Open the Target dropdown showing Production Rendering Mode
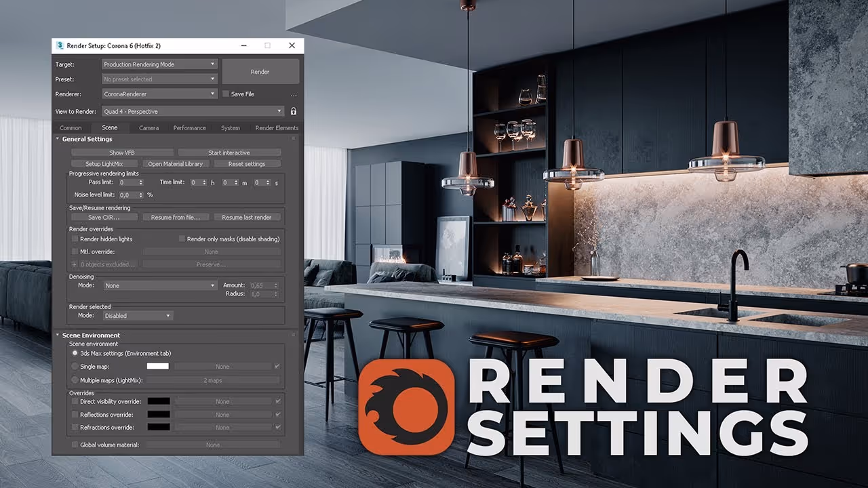The height and width of the screenshot is (488, 868). (x=159, y=64)
